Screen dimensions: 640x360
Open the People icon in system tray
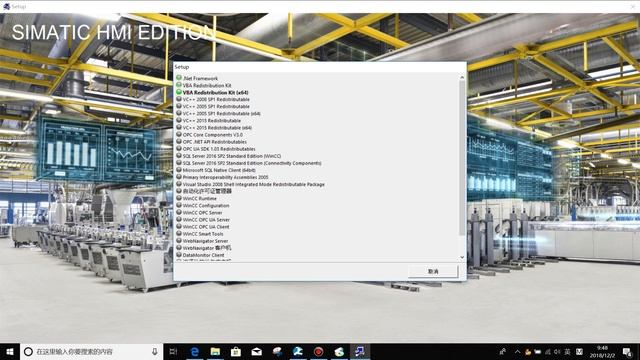pyautogui.click(x=503, y=351)
